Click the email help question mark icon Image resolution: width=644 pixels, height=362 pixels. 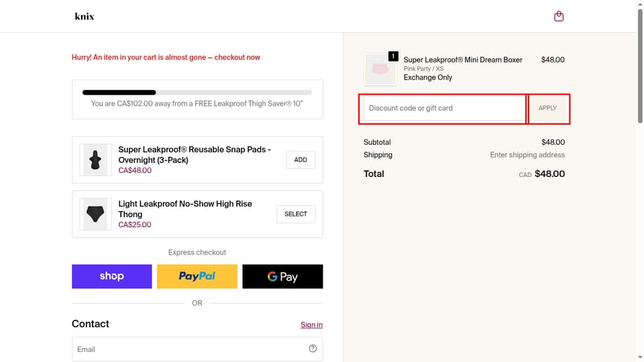313,349
